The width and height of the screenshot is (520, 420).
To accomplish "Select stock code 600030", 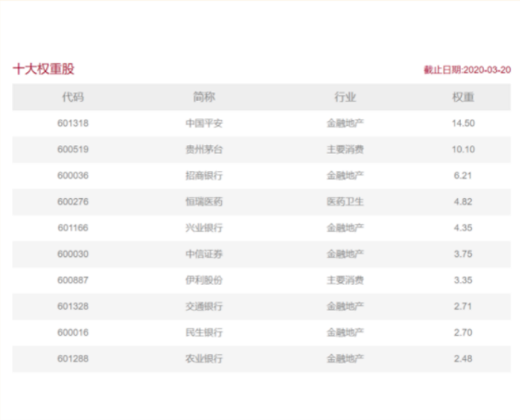I will pos(73,254).
